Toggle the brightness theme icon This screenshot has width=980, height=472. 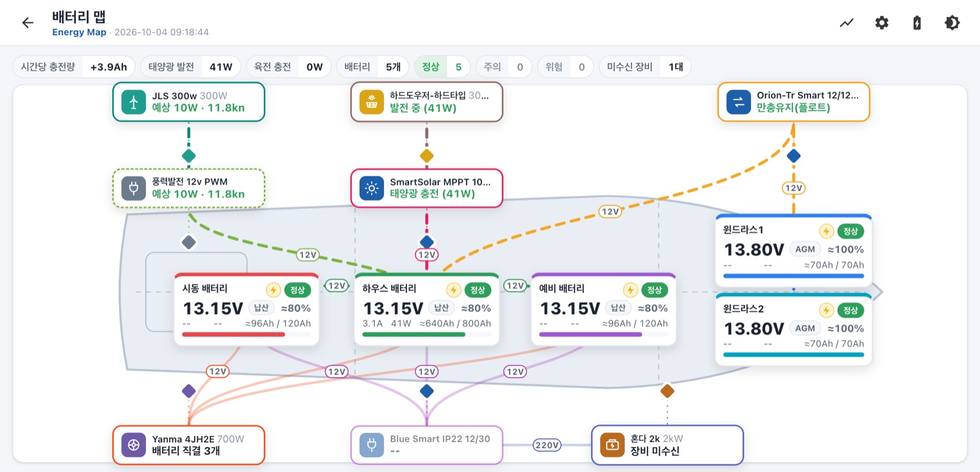952,23
